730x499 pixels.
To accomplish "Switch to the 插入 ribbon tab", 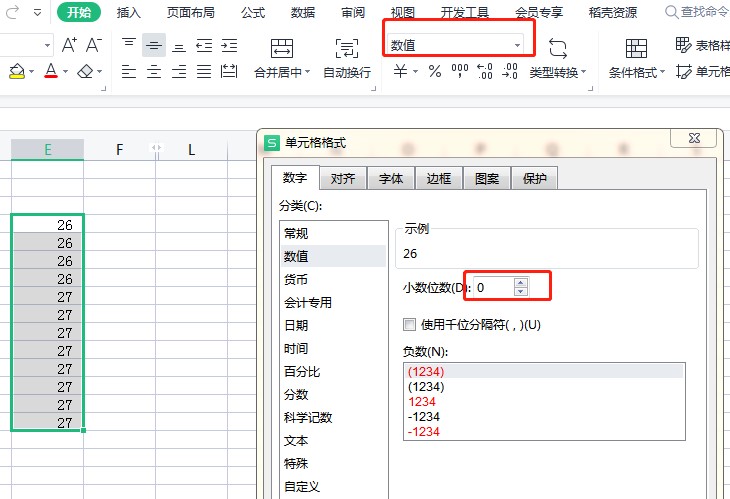I will (128, 12).
